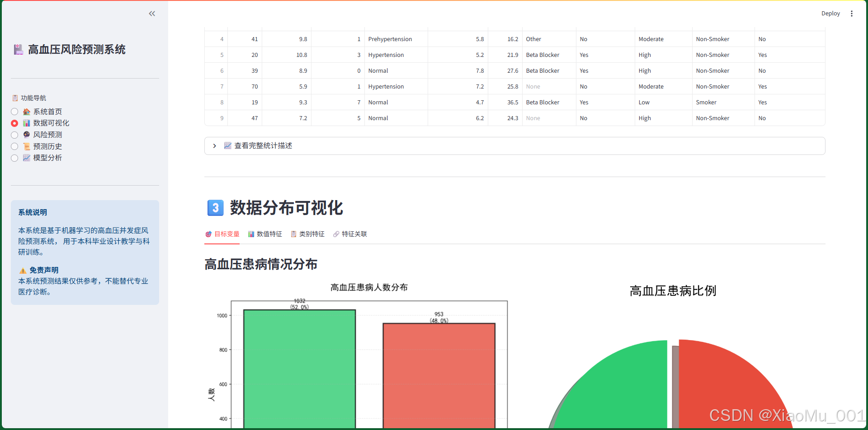Switch to the 数值特征 tab
This screenshot has width=868, height=430.
point(265,234)
